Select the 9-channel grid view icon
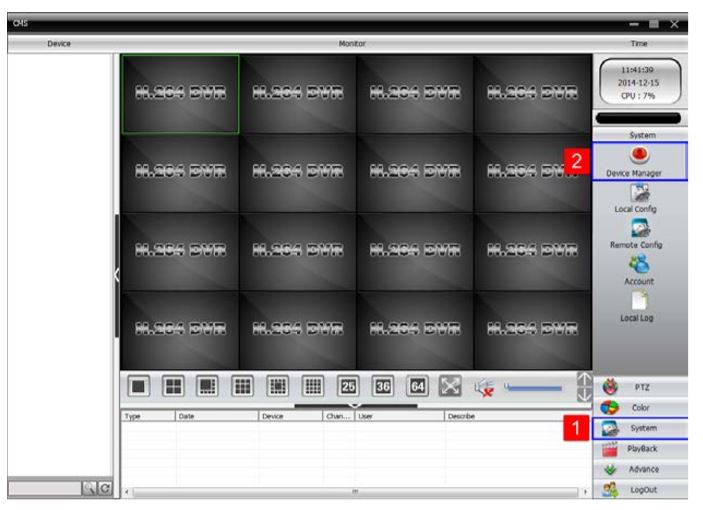The image size is (703, 510). tap(243, 386)
